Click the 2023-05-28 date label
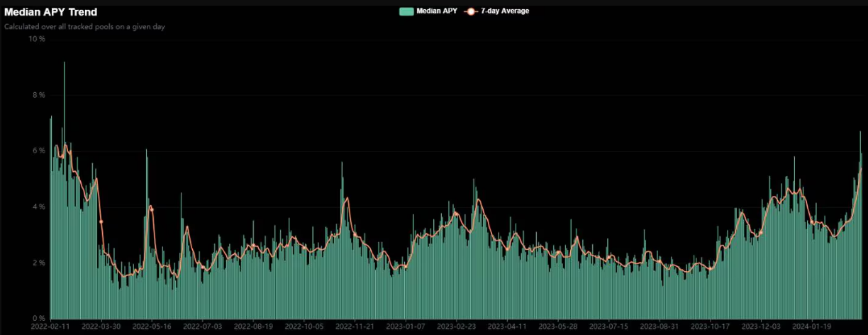The image size is (868, 335). [x=557, y=327]
